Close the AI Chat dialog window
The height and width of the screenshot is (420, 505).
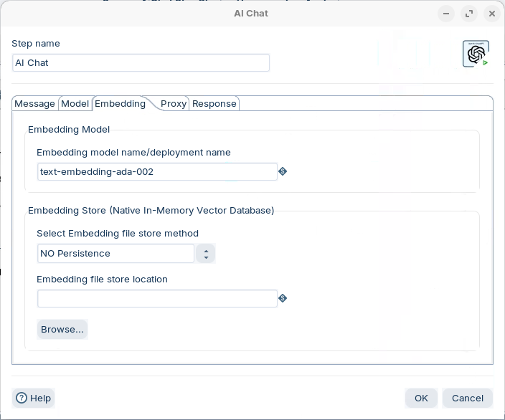click(x=491, y=14)
